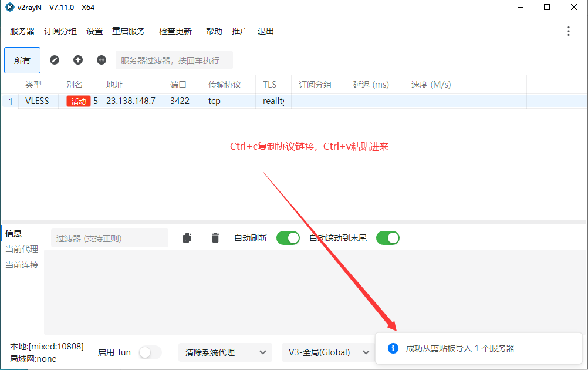This screenshot has height=370, width=588.
Task: Click the double-arrow test icon on toolbar
Action: [x=101, y=59]
